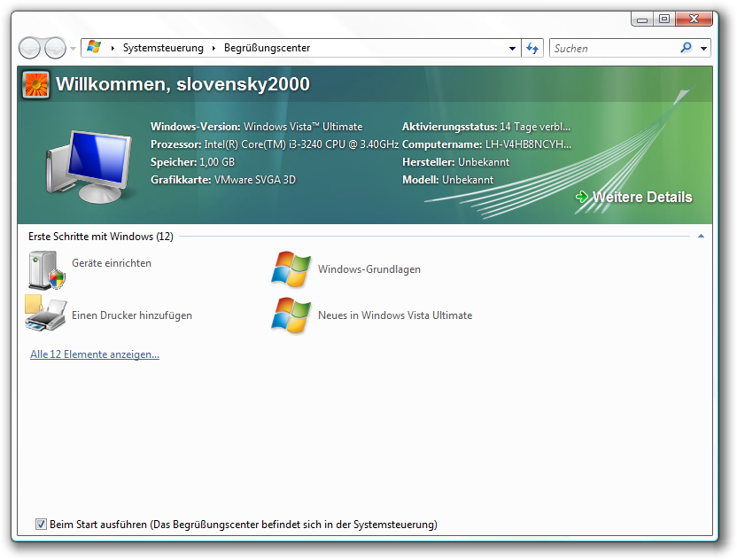
Task: Select Einen Drucker hinzufügen
Action: pyautogui.click(x=132, y=315)
